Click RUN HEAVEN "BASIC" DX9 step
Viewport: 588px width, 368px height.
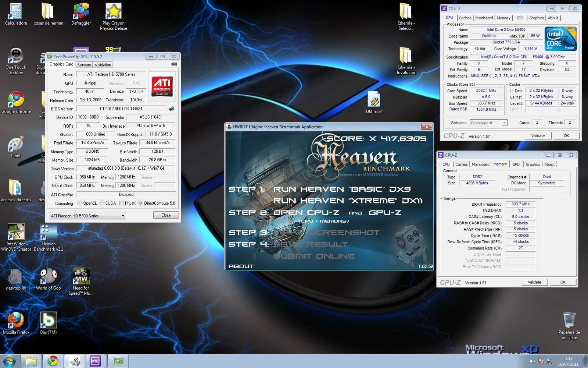(x=342, y=189)
